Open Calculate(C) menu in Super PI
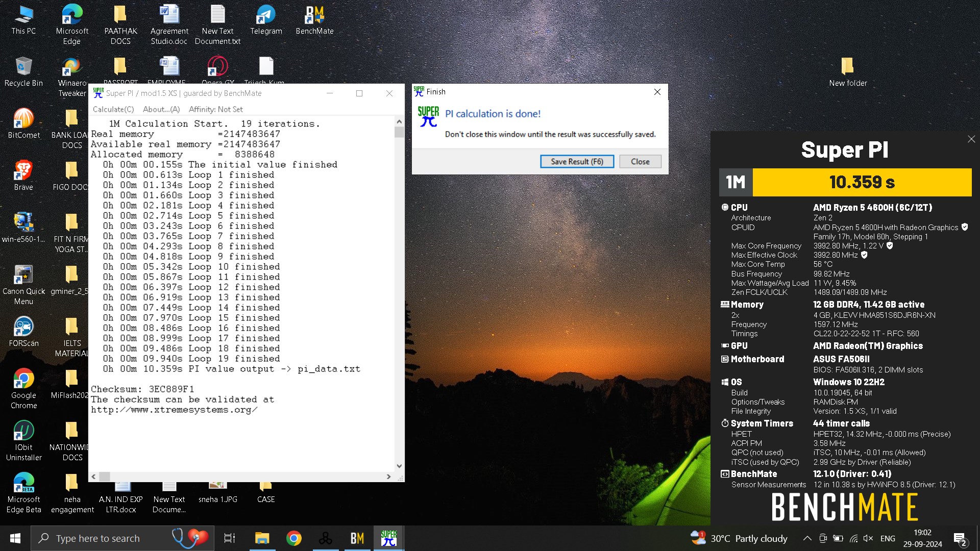The image size is (980, 551). click(113, 109)
